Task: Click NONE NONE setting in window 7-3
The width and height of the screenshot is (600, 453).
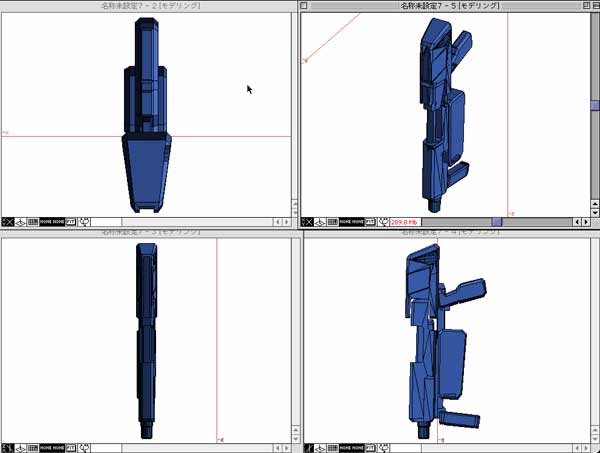Action: coord(52,448)
